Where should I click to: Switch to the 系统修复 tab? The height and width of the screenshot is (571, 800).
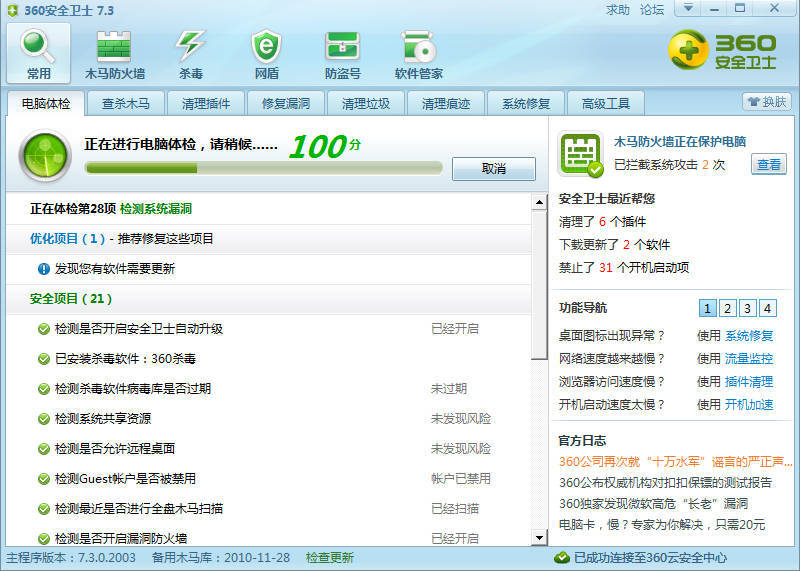[x=526, y=104]
